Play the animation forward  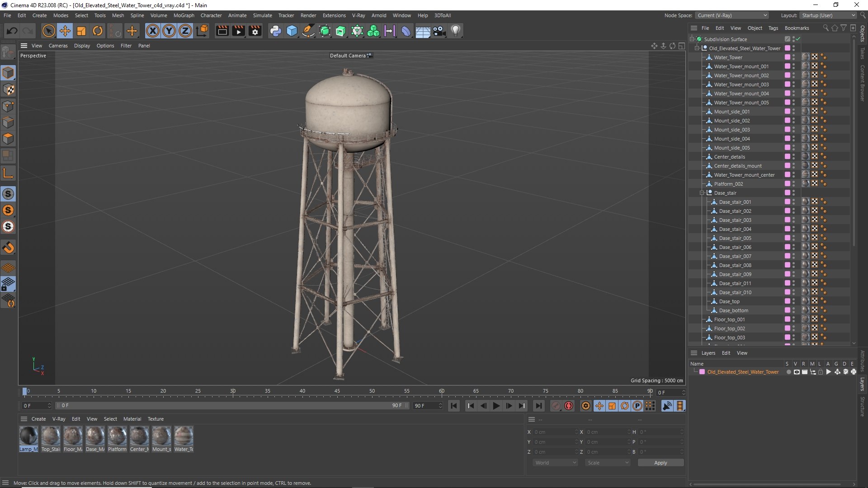(496, 406)
